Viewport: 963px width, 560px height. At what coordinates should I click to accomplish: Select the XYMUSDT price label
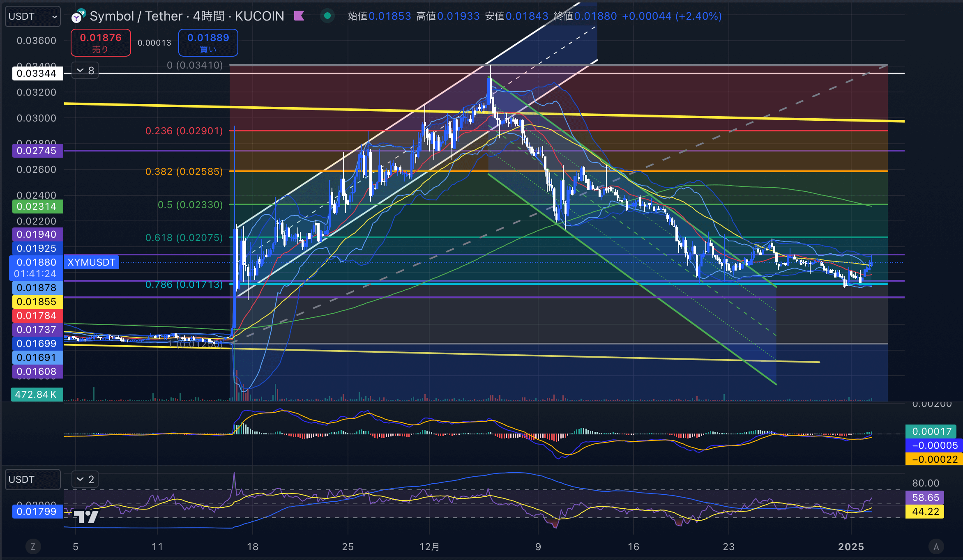point(91,262)
